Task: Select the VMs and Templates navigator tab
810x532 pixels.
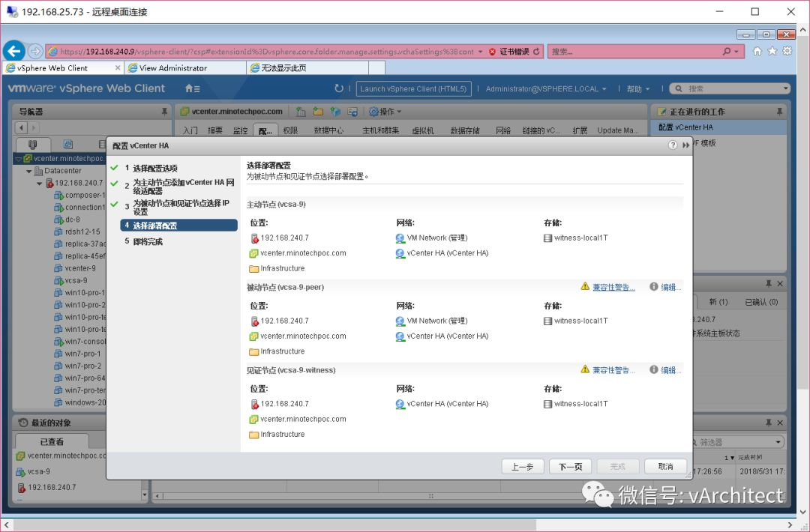Action: (67, 145)
